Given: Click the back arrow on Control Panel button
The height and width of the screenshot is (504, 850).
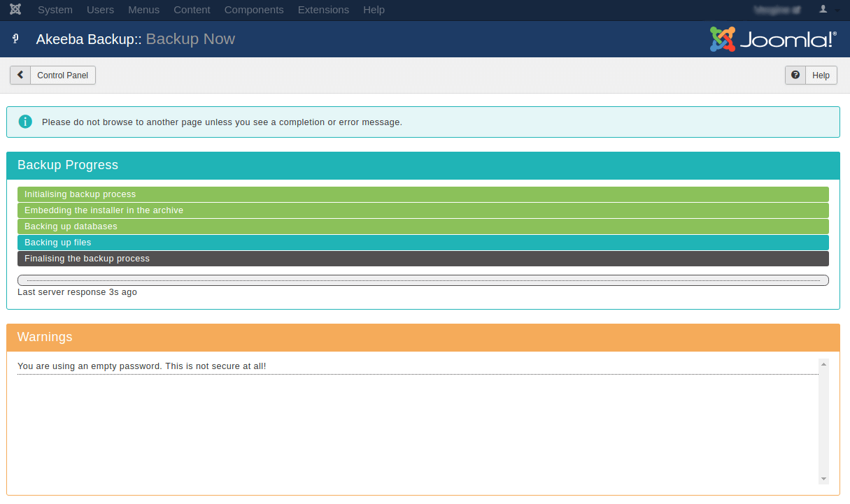Looking at the screenshot, I should click(x=20, y=75).
